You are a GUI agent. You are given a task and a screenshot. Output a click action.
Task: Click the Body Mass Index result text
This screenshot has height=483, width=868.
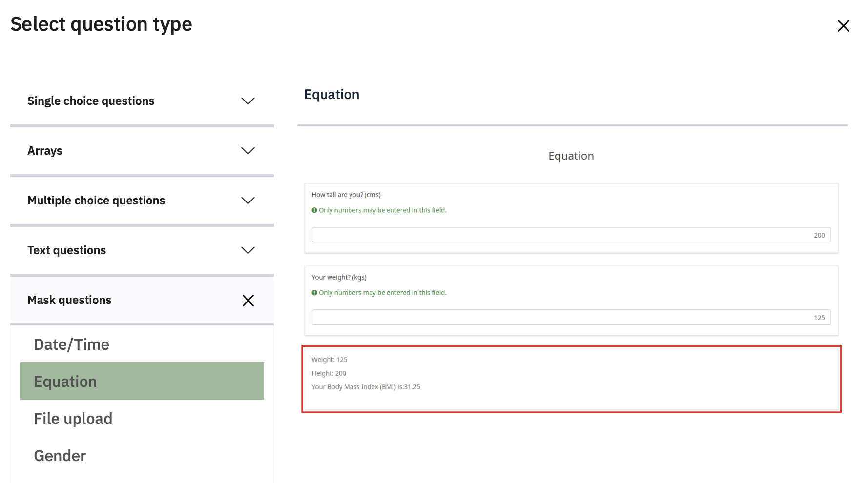pos(366,387)
